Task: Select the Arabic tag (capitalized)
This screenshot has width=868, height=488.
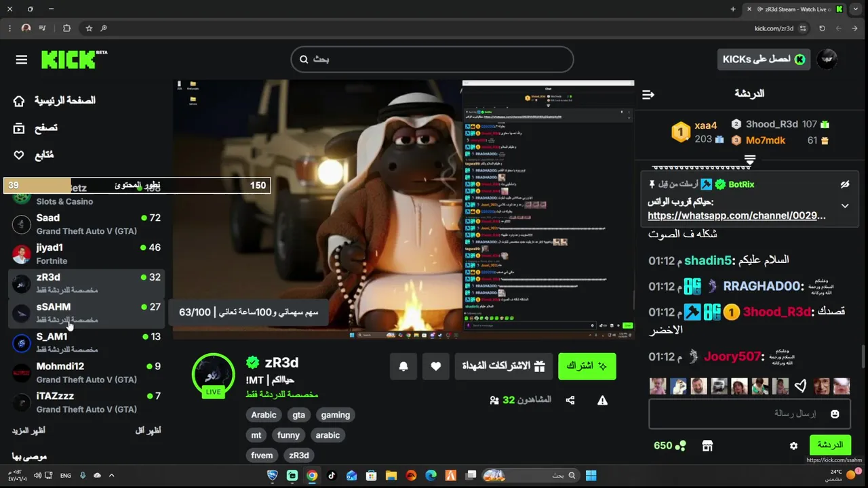Action: tap(264, 415)
